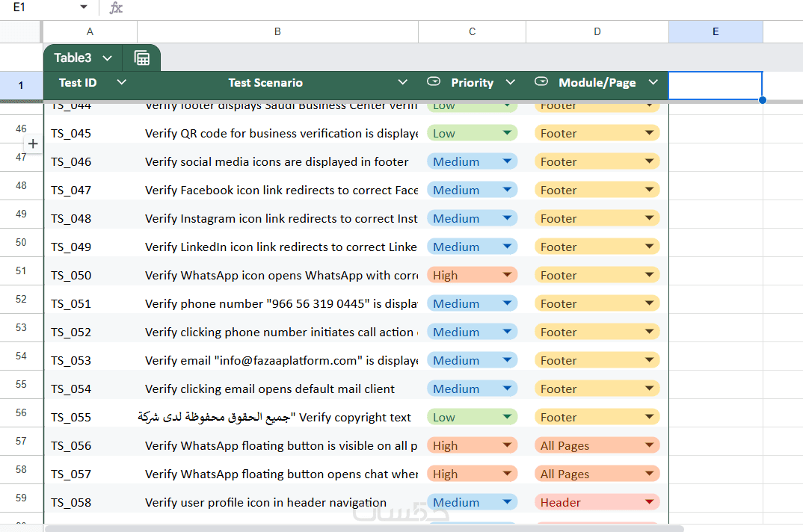Click the plus icon beside row 47
The height and width of the screenshot is (532, 803).
33,143
